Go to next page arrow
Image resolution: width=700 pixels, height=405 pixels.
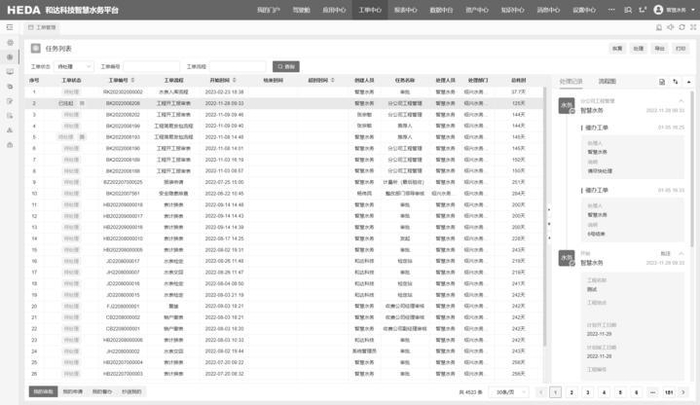click(683, 392)
